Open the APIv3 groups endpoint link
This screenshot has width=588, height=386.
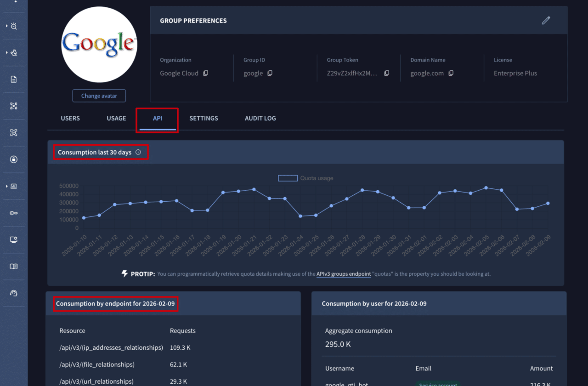344,273
